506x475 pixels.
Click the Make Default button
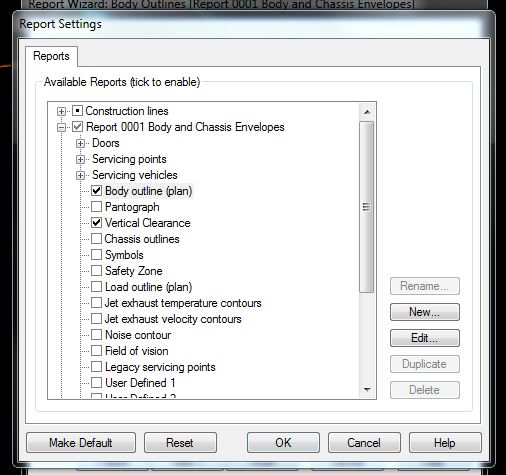coord(81,443)
